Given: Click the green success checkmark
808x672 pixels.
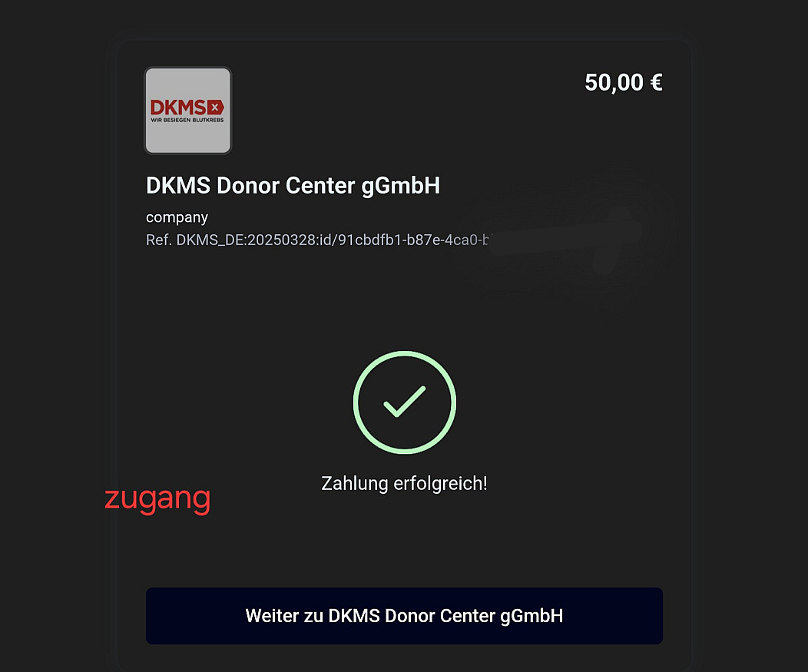Looking at the screenshot, I should [x=405, y=402].
